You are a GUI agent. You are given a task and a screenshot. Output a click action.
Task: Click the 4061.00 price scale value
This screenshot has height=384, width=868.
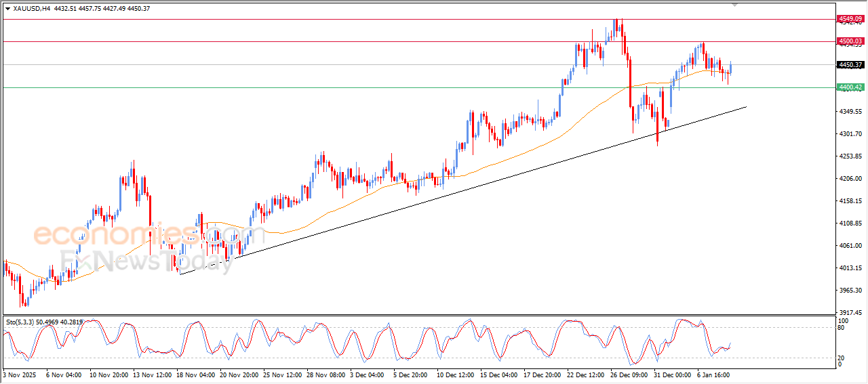(x=850, y=246)
